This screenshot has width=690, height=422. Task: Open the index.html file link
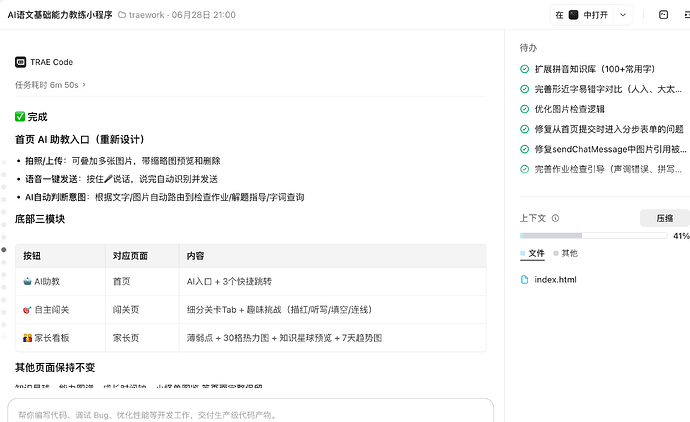(555, 279)
